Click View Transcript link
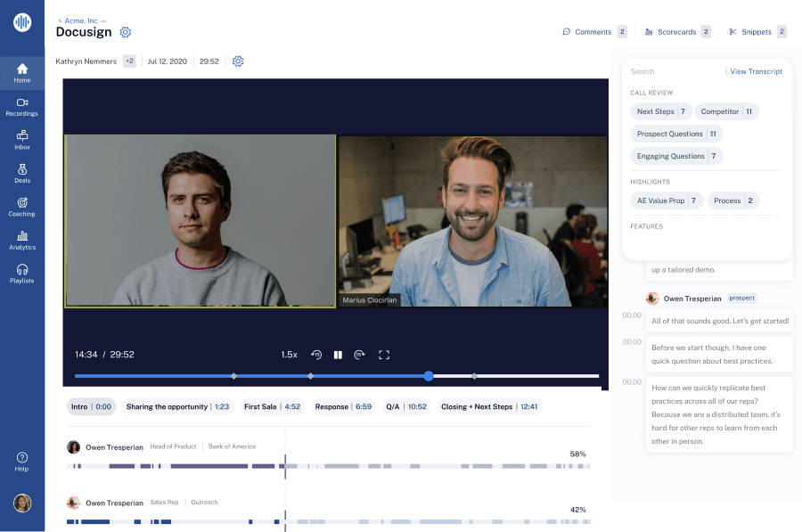 [x=756, y=71]
